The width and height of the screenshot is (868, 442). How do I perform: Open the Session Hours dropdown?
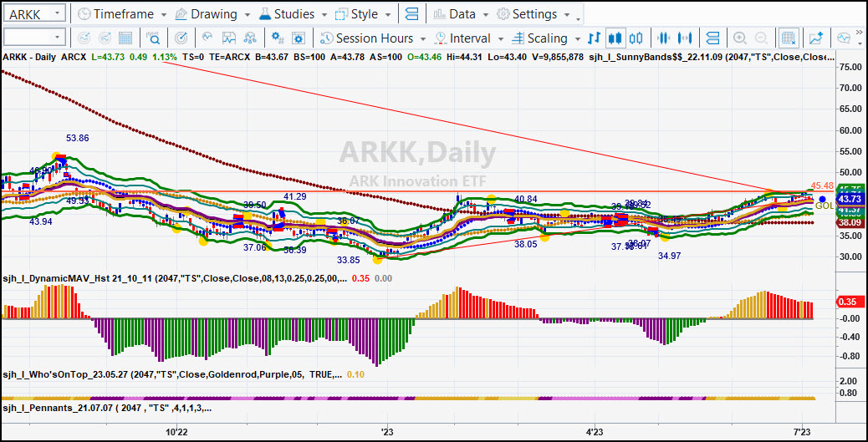(x=373, y=38)
